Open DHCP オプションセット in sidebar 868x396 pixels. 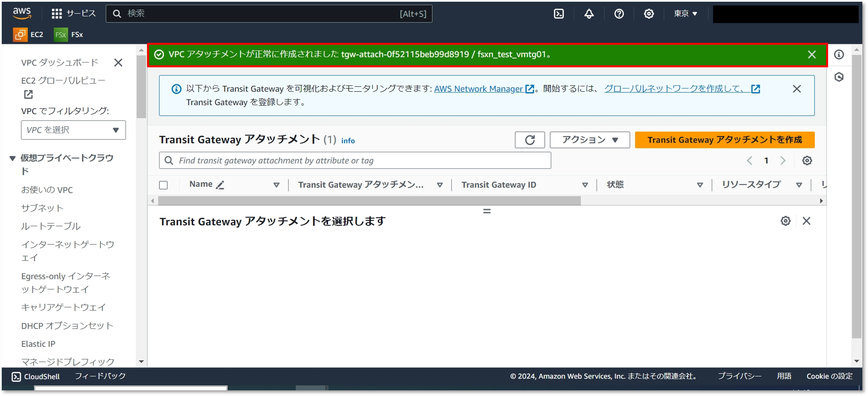tap(67, 326)
